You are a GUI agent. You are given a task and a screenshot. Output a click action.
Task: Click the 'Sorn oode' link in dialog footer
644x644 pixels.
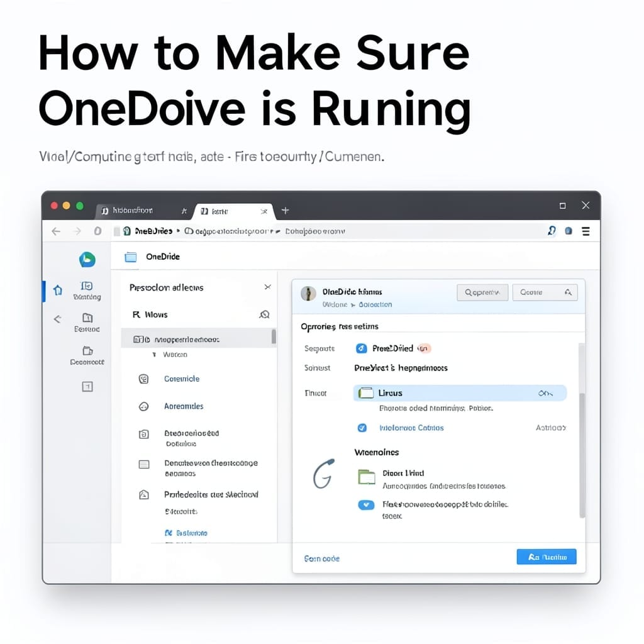[x=322, y=558]
